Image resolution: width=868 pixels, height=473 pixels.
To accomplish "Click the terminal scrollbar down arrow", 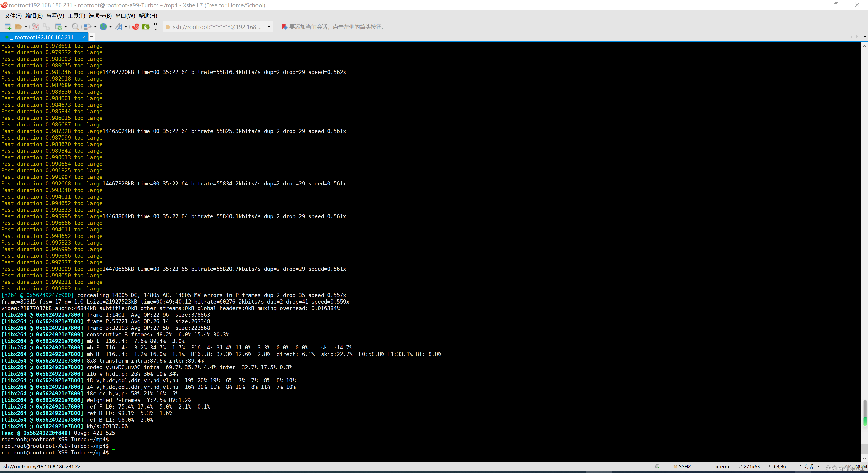I will coord(864,459).
